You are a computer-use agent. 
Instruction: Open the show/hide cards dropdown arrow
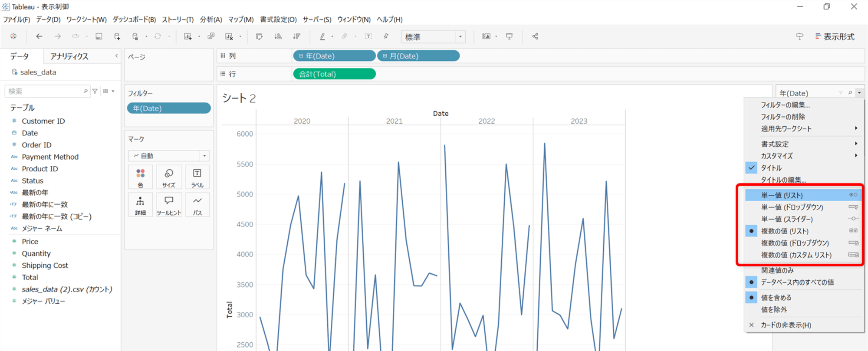[x=496, y=36]
